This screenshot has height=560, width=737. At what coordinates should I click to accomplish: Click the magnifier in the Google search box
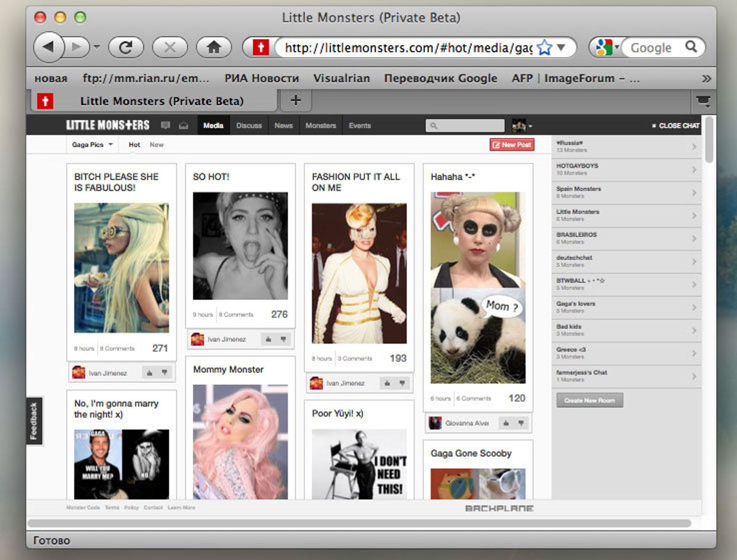pyautogui.click(x=691, y=47)
